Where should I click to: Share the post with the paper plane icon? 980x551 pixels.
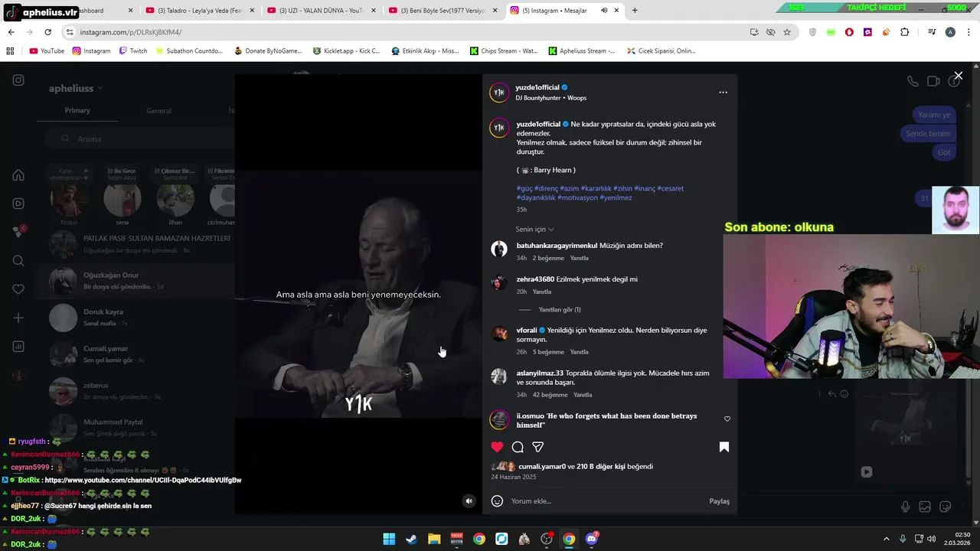[x=538, y=447]
